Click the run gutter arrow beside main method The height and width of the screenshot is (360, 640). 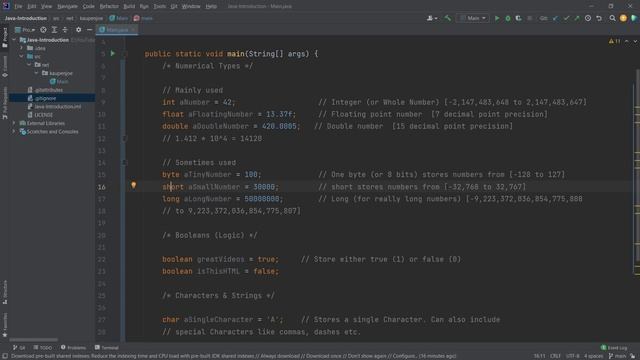(x=113, y=53)
